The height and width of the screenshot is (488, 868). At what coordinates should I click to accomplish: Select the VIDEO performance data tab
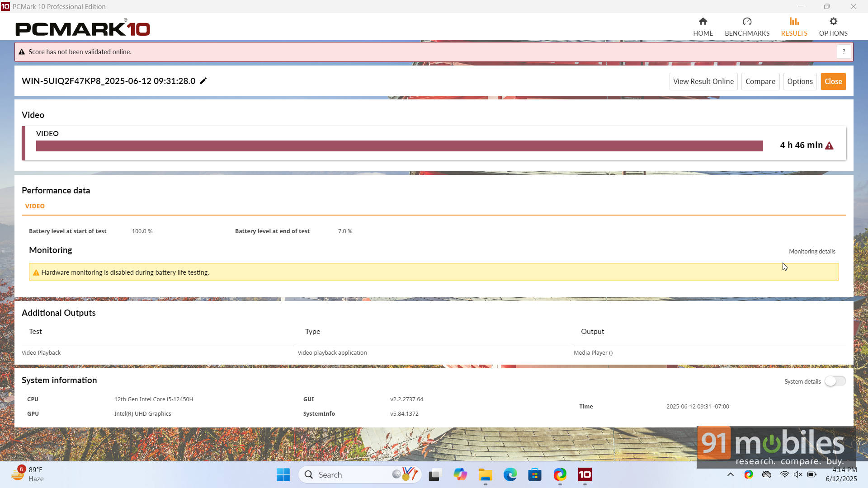(x=35, y=206)
